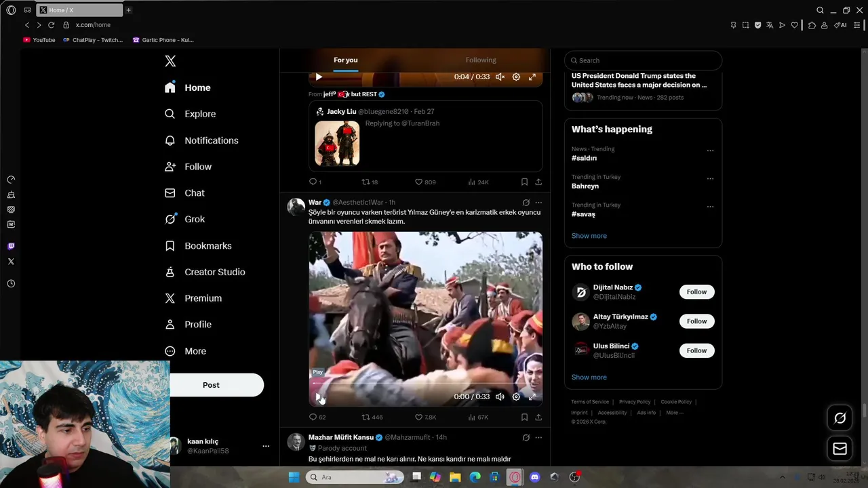Screen dimensions: 868x488
Task: Open Bahreyn trend options menu
Action: (710, 178)
